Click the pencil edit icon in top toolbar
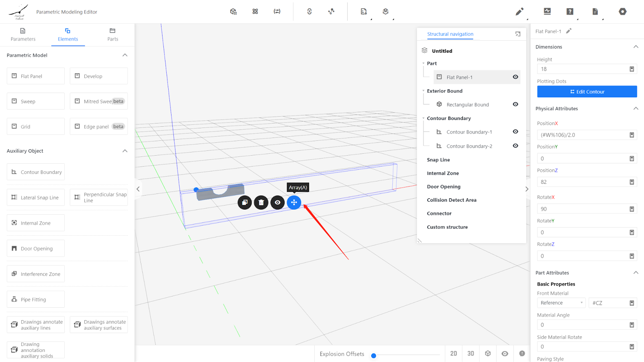644x362 pixels. 519,12
